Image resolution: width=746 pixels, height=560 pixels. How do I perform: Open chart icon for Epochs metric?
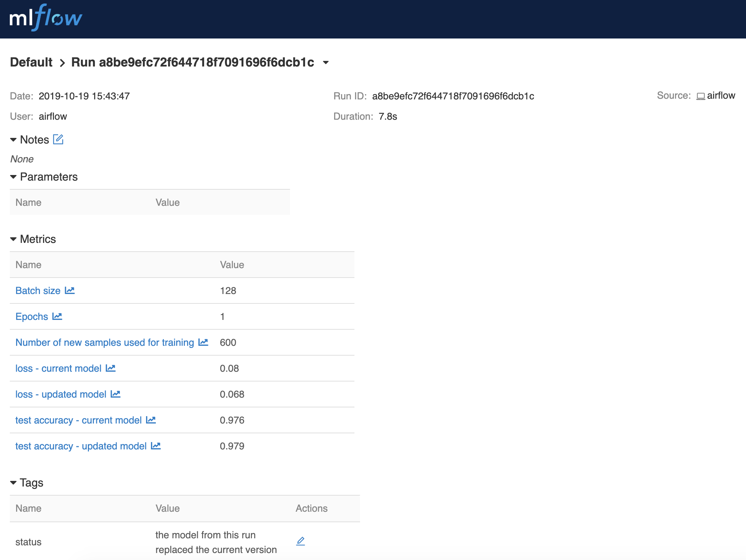click(57, 316)
